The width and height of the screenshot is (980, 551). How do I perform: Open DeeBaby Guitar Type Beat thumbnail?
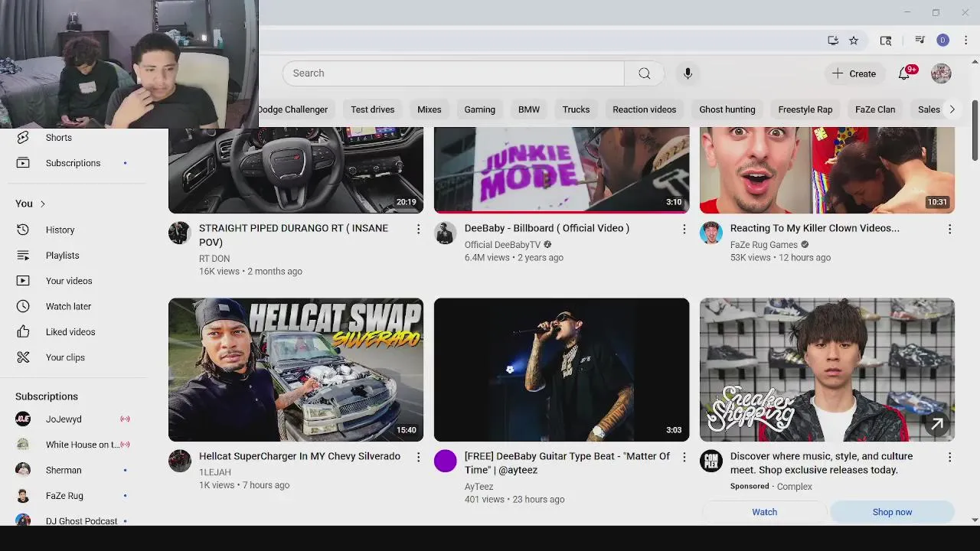(x=561, y=370)
